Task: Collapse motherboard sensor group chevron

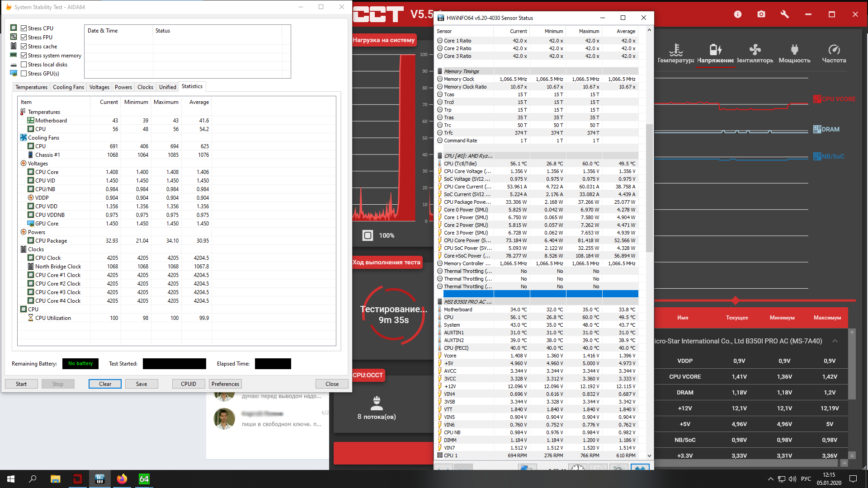Action: click(835, 341)
